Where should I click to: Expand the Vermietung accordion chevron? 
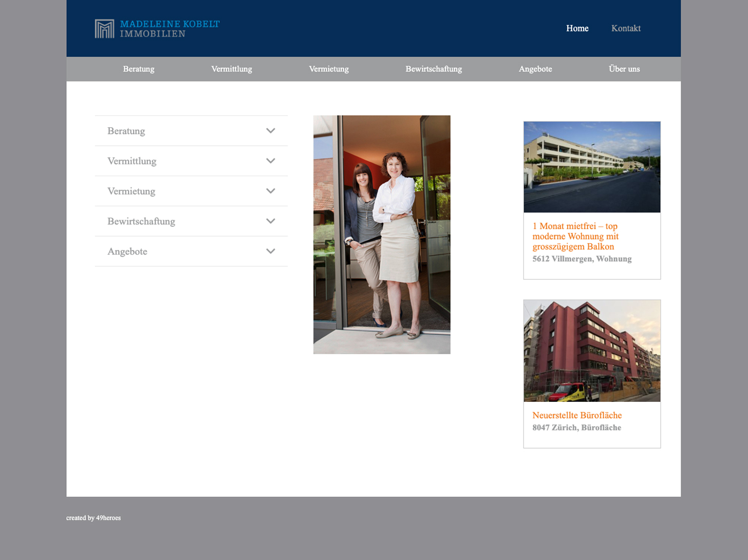coord(271,191)
